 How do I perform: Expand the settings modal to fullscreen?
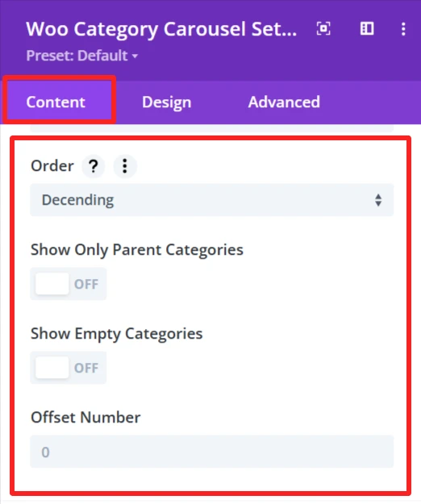tap(323, 28)
